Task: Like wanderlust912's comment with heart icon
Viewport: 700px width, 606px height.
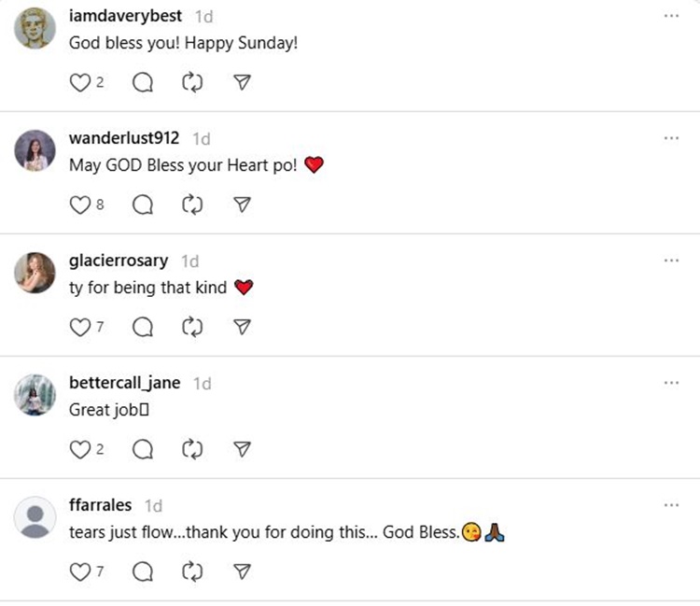Action: pos(80,205)
